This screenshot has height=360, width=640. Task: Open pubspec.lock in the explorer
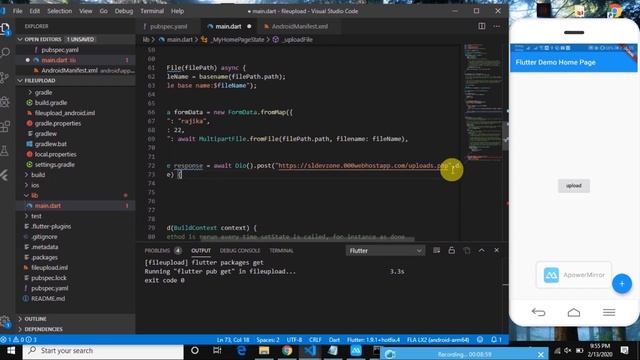click(76, 278)
